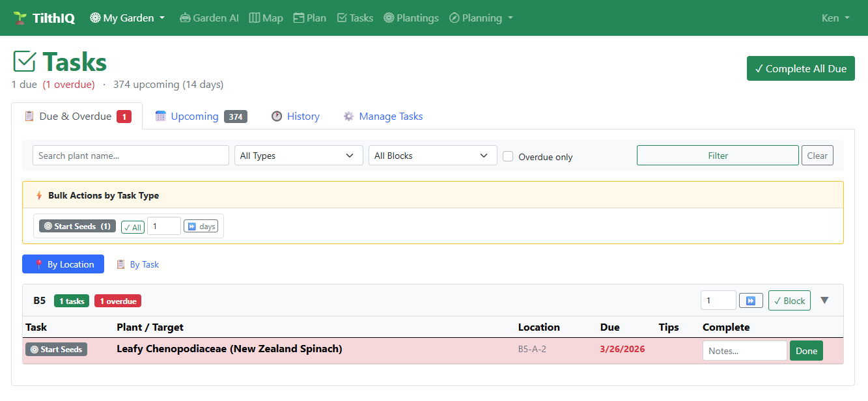868x401 pixels.
Task: Open the All Types dropdown
Action: pos(299,156)
